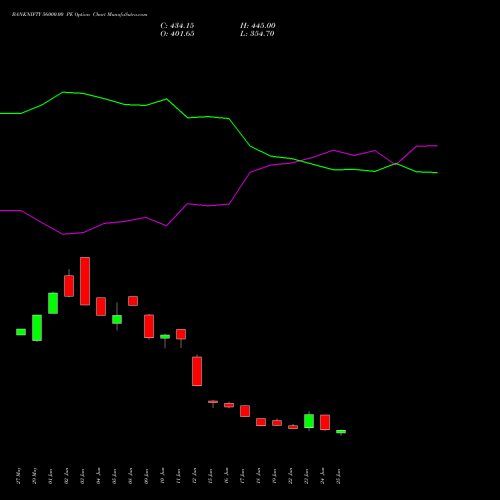Select the open value O: 401.65
500x500 pixels.
(177, 34)
